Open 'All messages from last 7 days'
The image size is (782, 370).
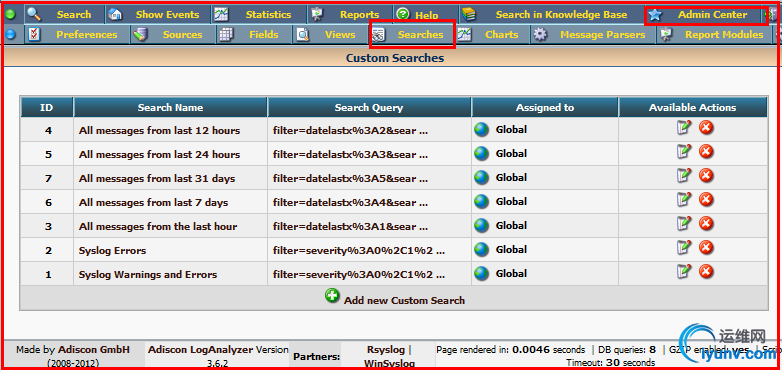tap(153, 202)
